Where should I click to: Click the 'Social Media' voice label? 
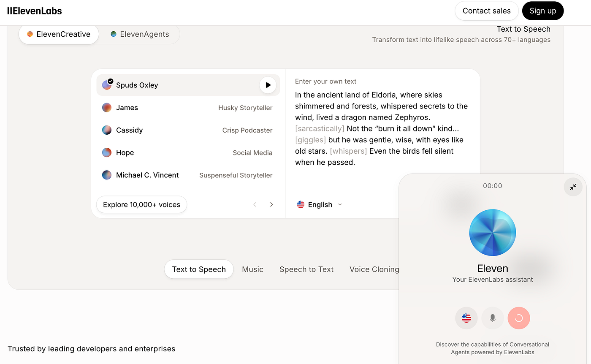tap(252, 153)
